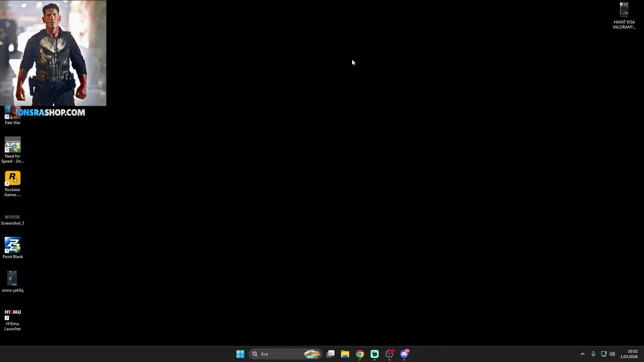This screenshot has width=644, height=362.
Task: Select the HAYAT KISA VALORANT desktop file
Action: pyautogui.click(x=624, y=16)
